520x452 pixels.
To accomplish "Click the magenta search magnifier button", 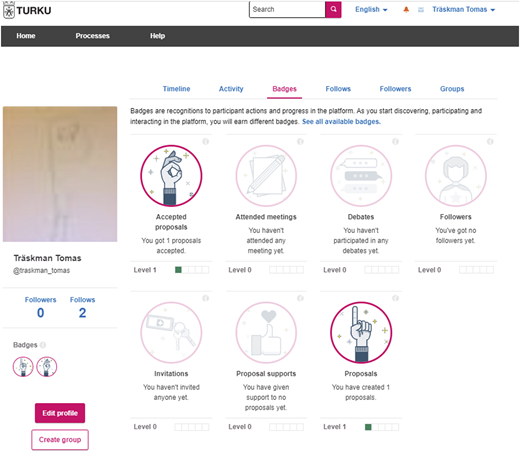I will click(333, 9).
